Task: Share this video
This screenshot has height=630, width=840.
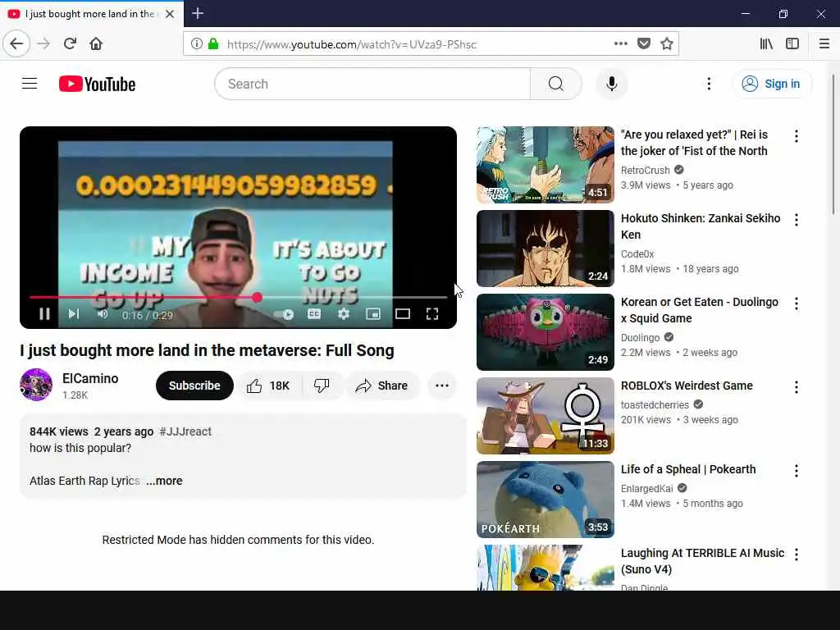Action: point(381,386)
